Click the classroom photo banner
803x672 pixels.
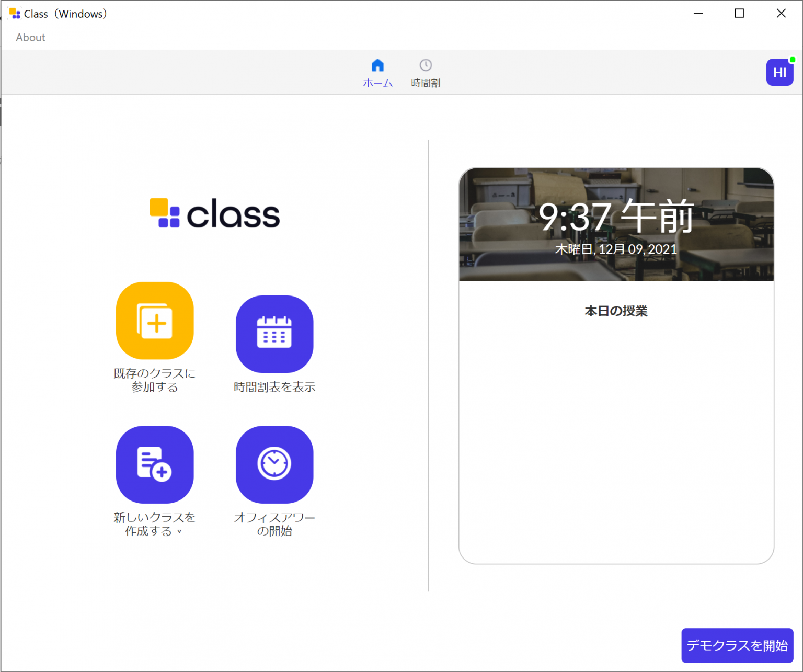[x=616, y=224]
